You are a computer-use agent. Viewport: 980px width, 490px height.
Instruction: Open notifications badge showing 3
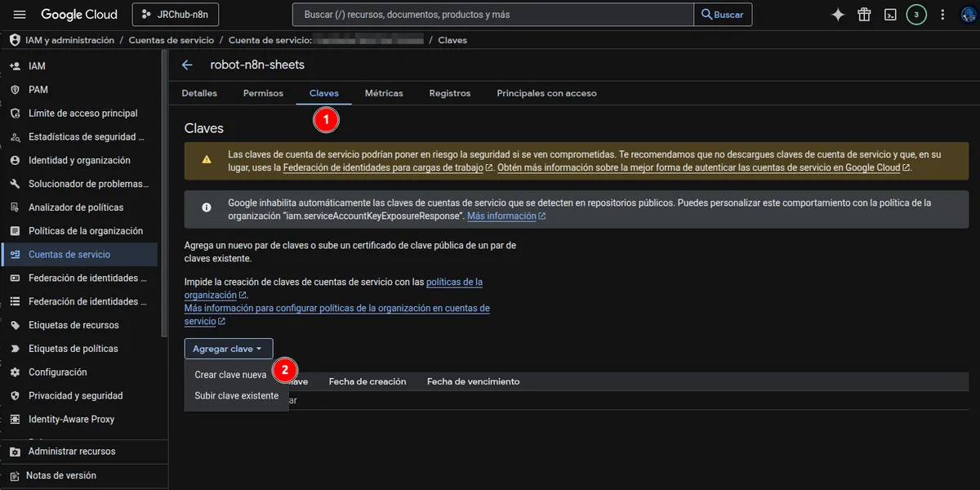tap(916, 15)
